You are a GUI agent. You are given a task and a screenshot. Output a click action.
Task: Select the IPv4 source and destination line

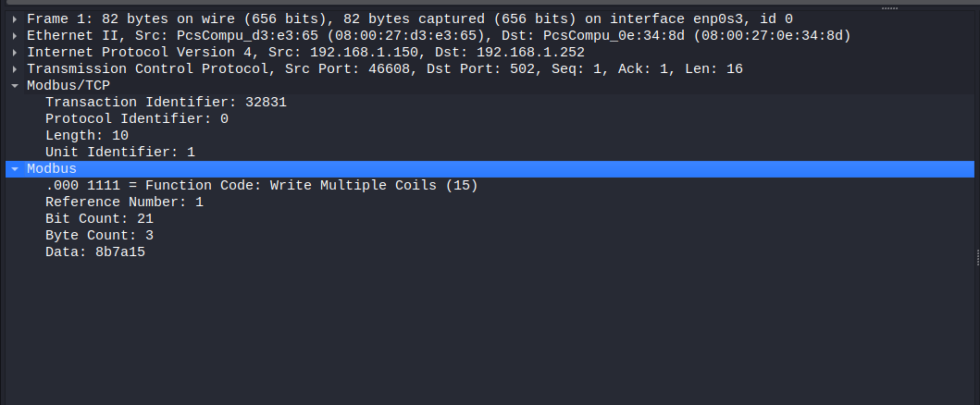305,52
